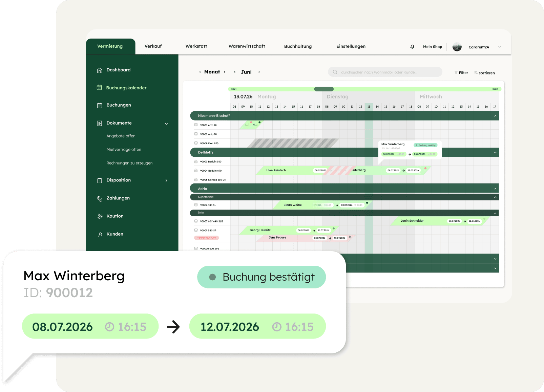
Task: Collapse the Niesmann-Bischoff vehicle group
Action: 495,116
